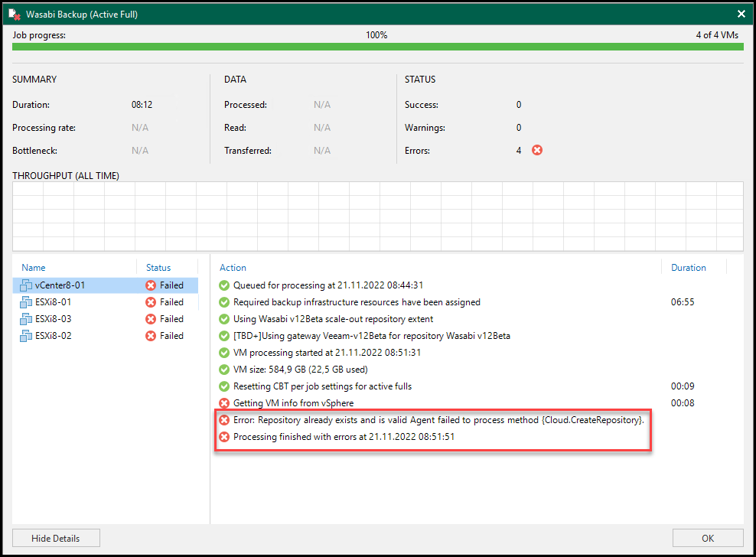Click the Errors count value 4

pyautogui.click(x=519, y=151)
